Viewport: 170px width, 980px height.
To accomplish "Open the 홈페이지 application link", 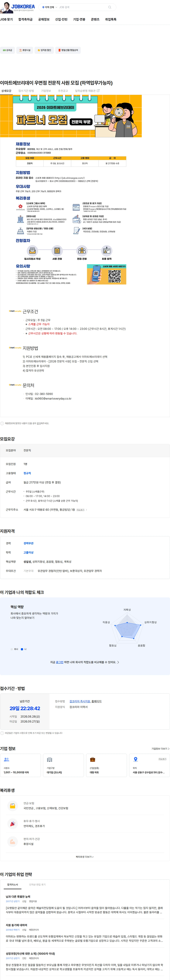I will (97, 701).
